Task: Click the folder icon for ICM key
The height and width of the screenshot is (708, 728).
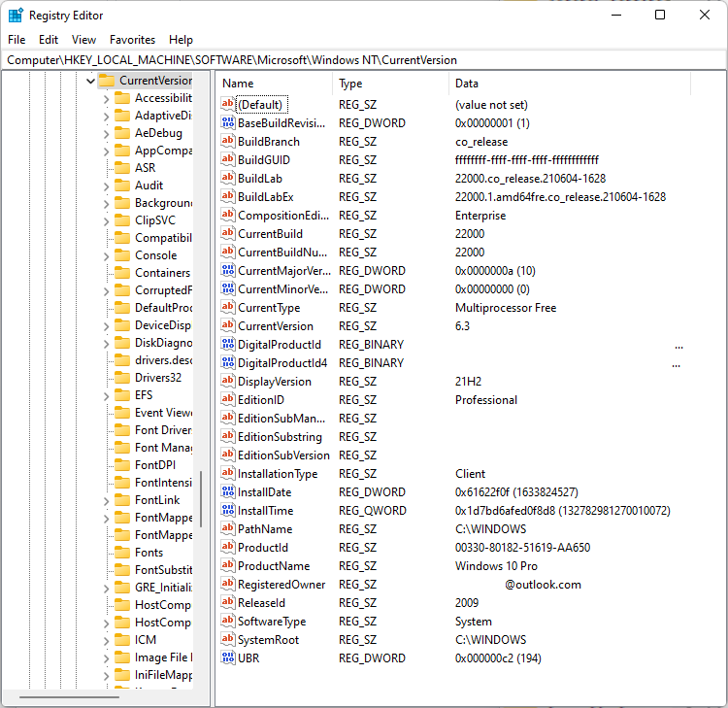Action: [x=122, y=640]
